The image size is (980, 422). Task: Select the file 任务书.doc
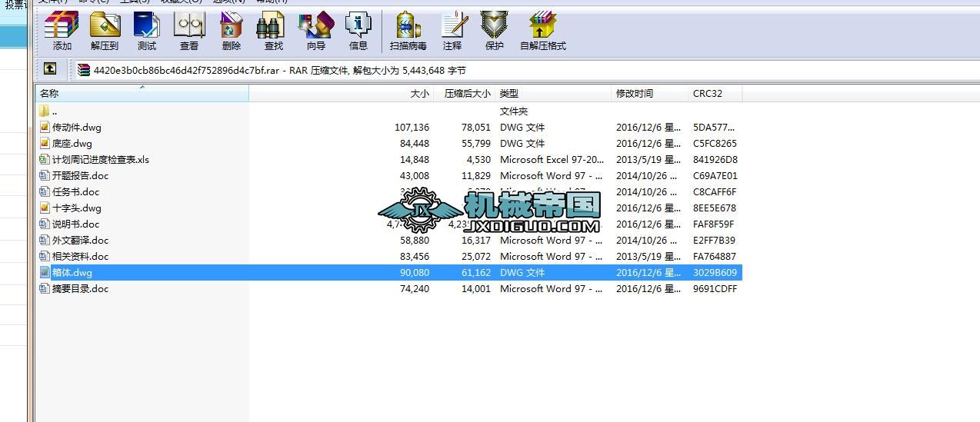tap(75, 192)
